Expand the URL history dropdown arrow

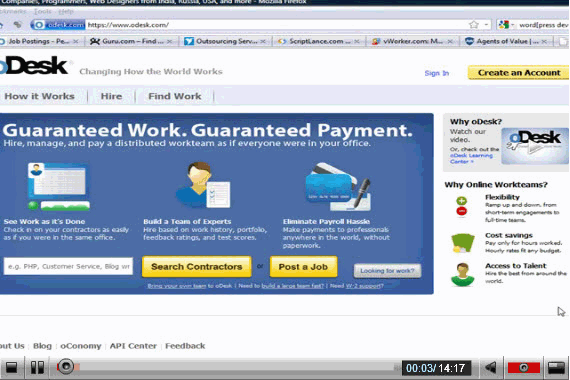coord(486,24)
